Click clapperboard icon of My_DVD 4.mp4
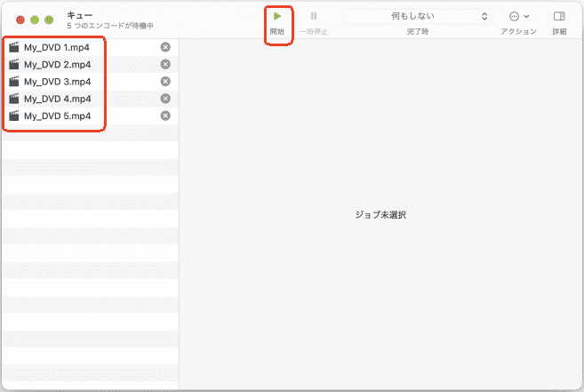Screen dimensions: 584x392 (14, 99)
